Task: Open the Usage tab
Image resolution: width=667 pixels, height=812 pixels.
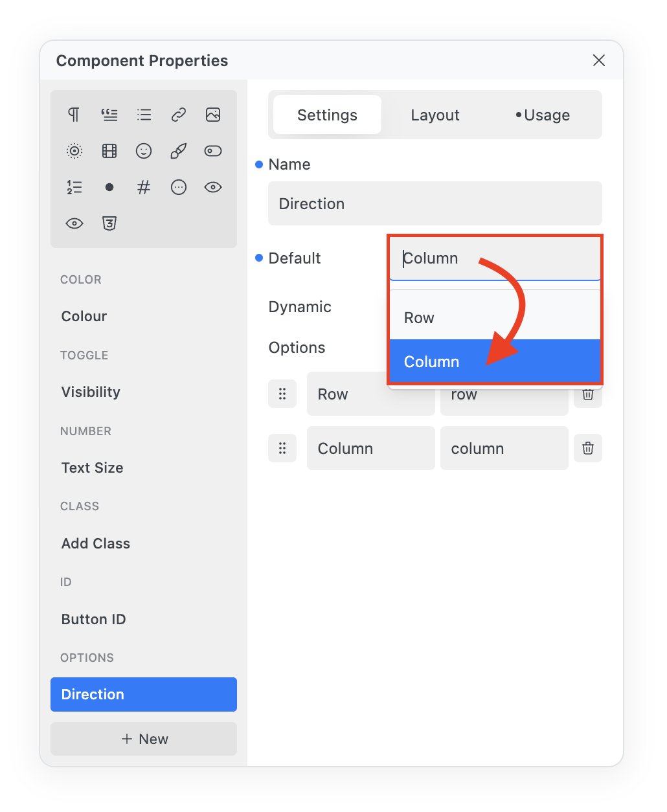Action: [543, 115]
